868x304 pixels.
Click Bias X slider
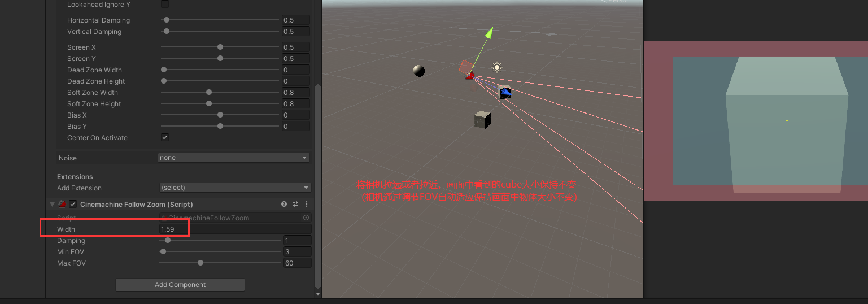[x=220, y=115]
